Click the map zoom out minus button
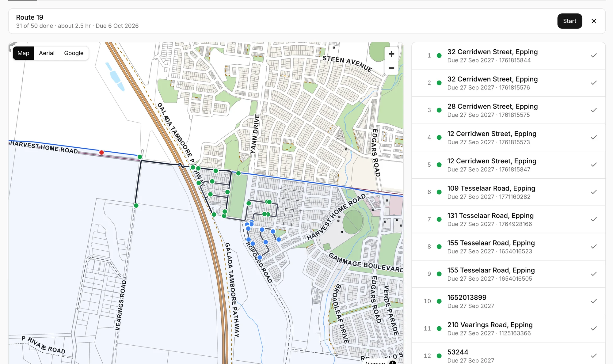Viewport: 613px width, 364px height. (391, 68)
